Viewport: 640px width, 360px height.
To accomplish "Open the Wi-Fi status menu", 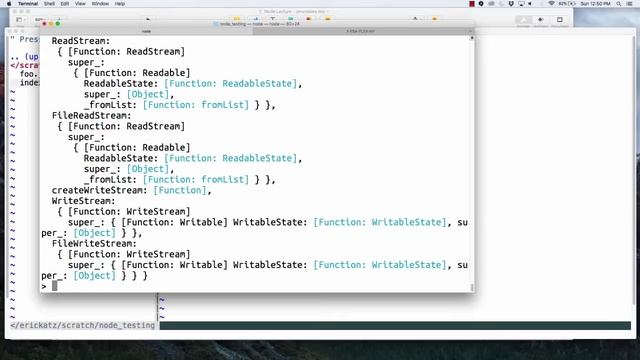I will point(551,4).
